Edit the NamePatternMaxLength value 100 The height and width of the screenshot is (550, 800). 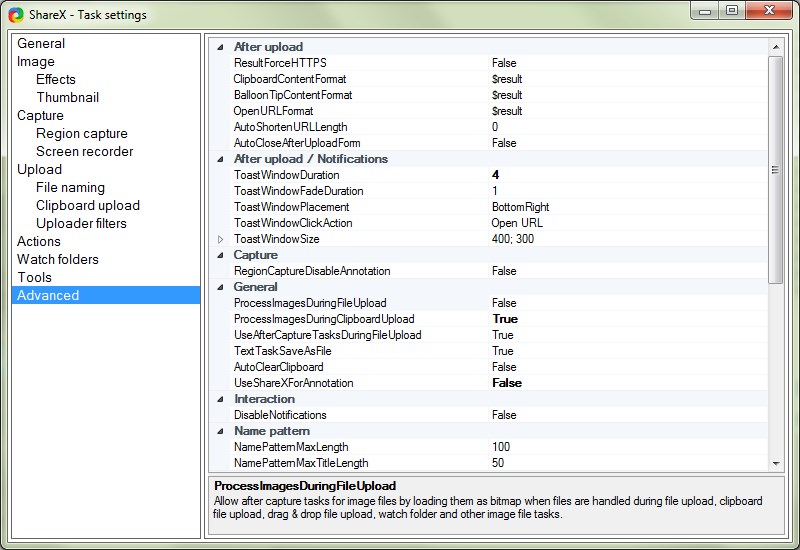click(x=628, y=447)
